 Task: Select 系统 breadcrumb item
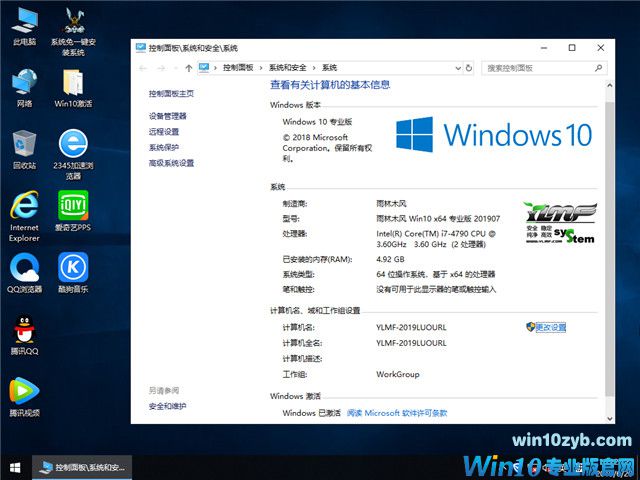pos(329,68)
